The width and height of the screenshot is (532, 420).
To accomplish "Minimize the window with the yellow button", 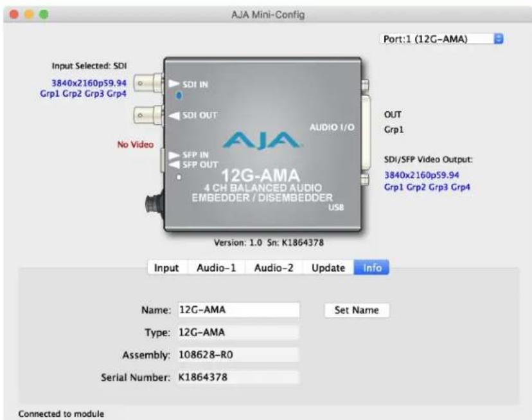I will 29,15.
